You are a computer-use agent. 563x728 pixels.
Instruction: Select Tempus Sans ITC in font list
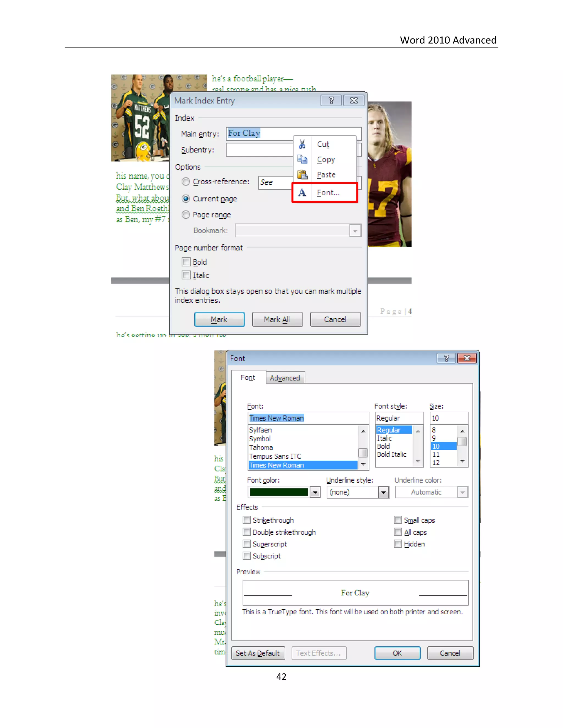303,456
